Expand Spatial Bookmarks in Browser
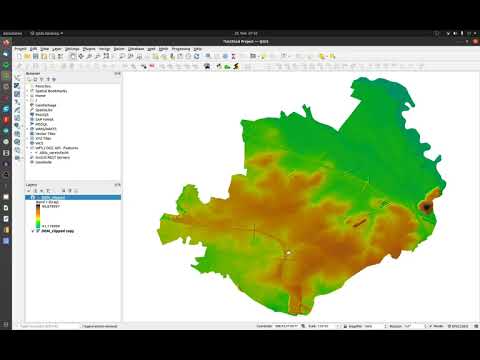The width and height of the screenshot is (480, 360). pos(28,91)
